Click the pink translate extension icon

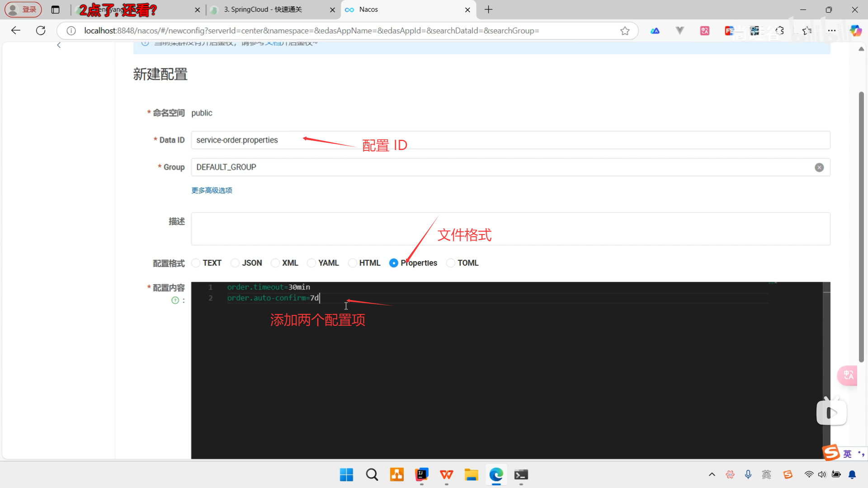tap(705, 31)
